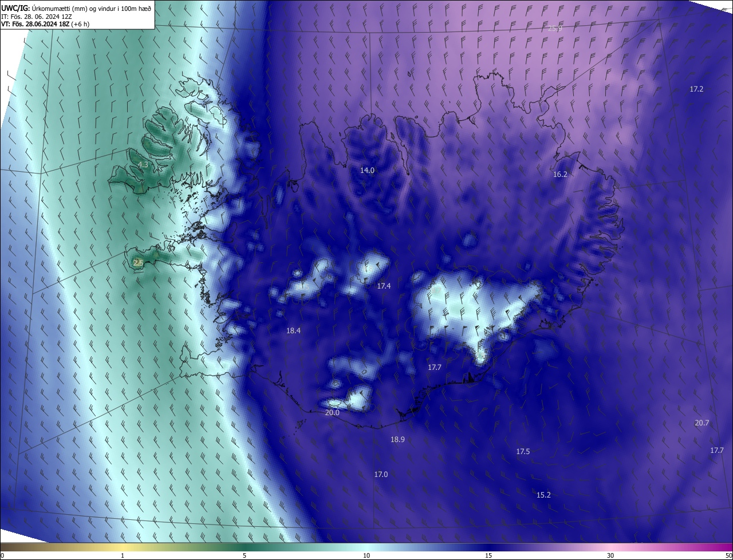Click the 17.4 value label
The image size is (733, 560).
[x=384, y=286]
